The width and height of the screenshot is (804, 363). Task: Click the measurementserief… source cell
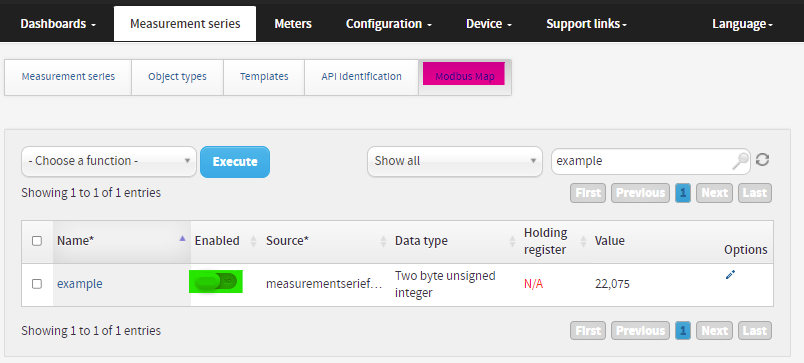pos(324,285)
